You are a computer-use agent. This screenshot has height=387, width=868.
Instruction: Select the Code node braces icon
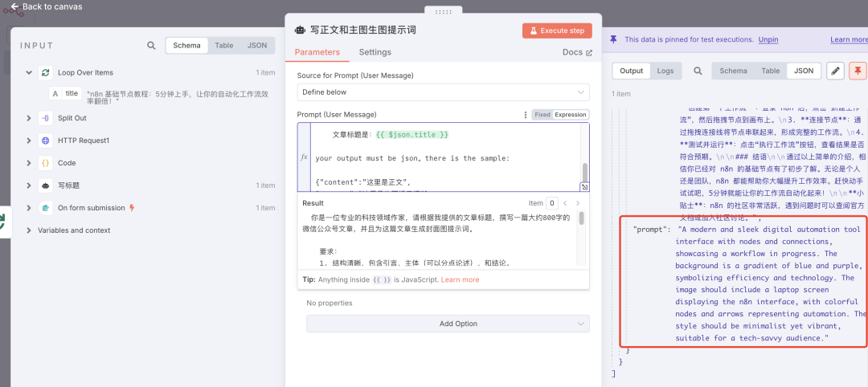coord(45,163)
